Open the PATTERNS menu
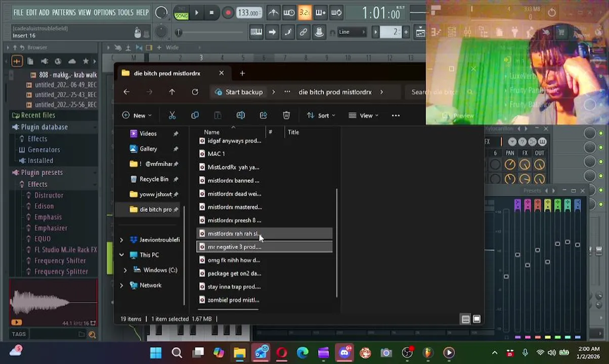609x364 pixels. coord(64,12)
